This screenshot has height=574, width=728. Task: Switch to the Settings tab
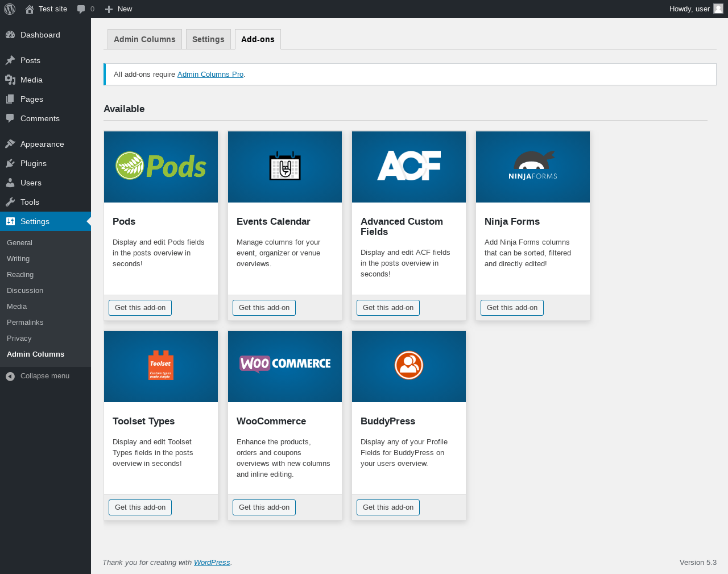[208, 39]
